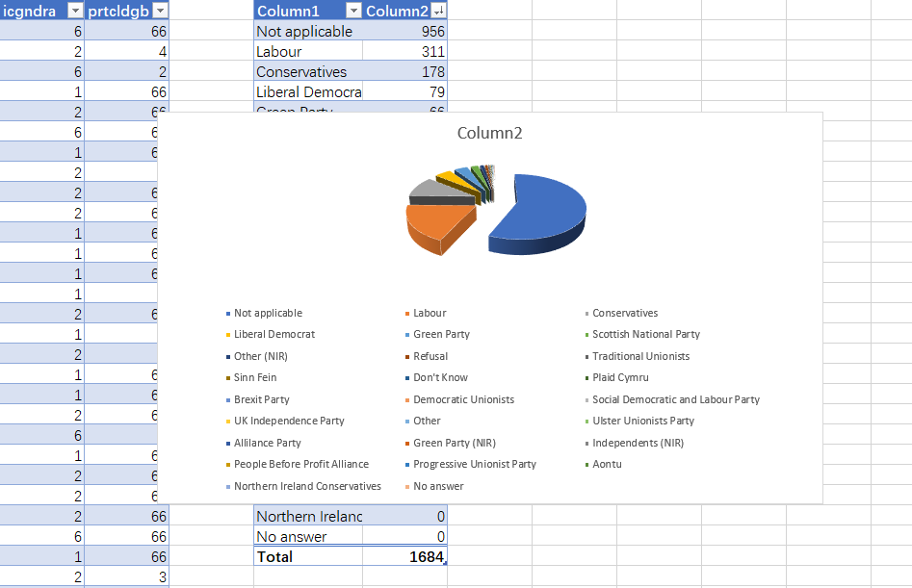912x588 pixels.
Task: Click the Labour legend entry
Action: 430,313
